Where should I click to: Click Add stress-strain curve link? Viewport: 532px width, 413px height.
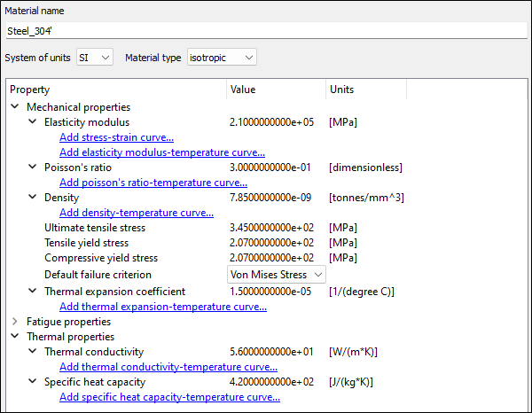tap(116, 137)
